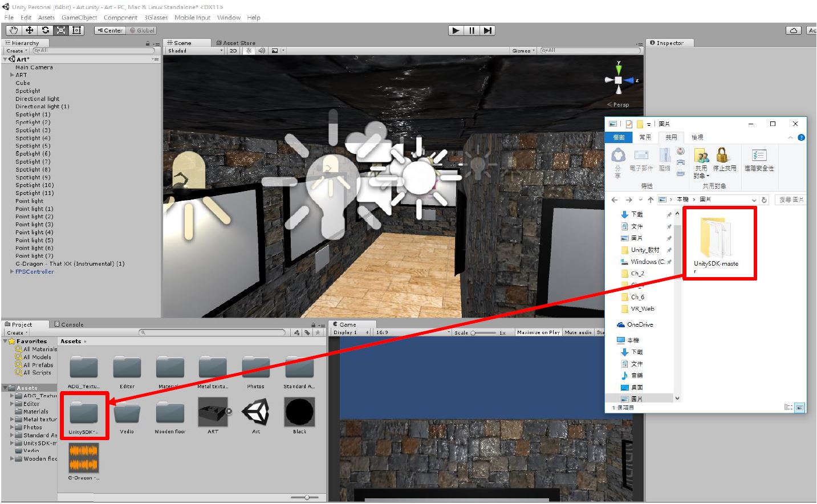Open the Component menu
This screenshot has width=817, height=504.
[120, 18]
